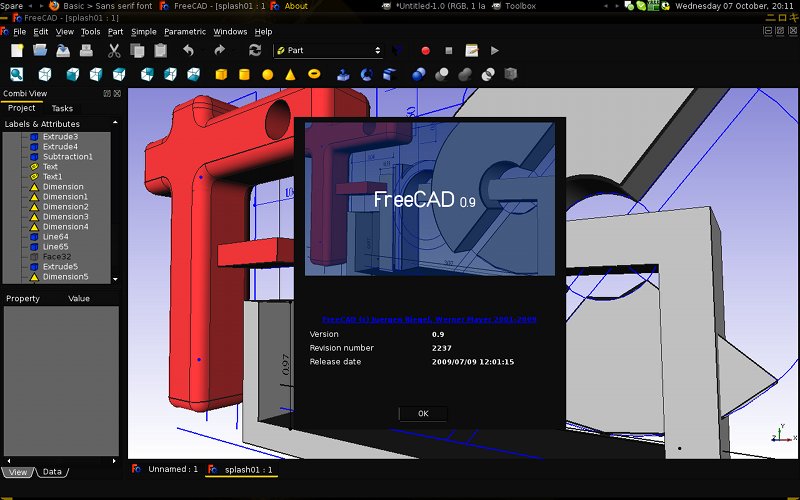Select Subtraction1 in the project tree
Screen dimensions: 800x500
67,157
